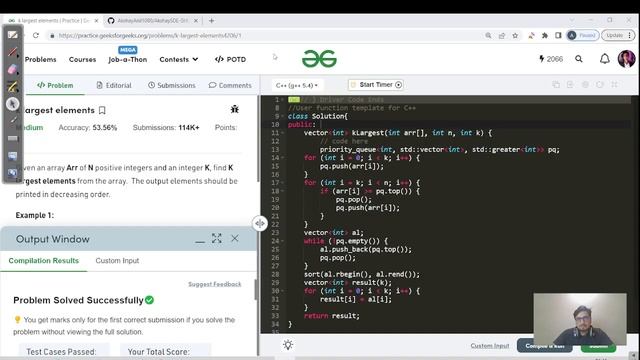Screen dimensions: 640x360
Task: Open the notifications bell
Action: pos(604,59)
